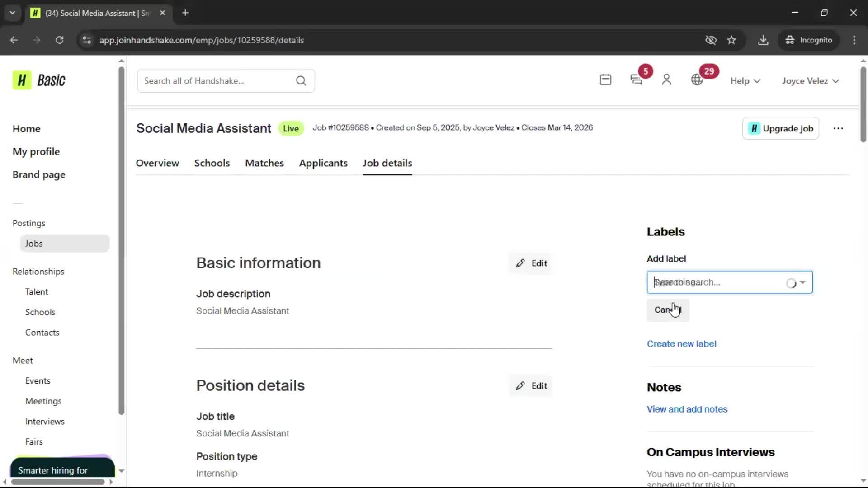
Task: Open Schools in the sidebar
Action: pos(40,312)
